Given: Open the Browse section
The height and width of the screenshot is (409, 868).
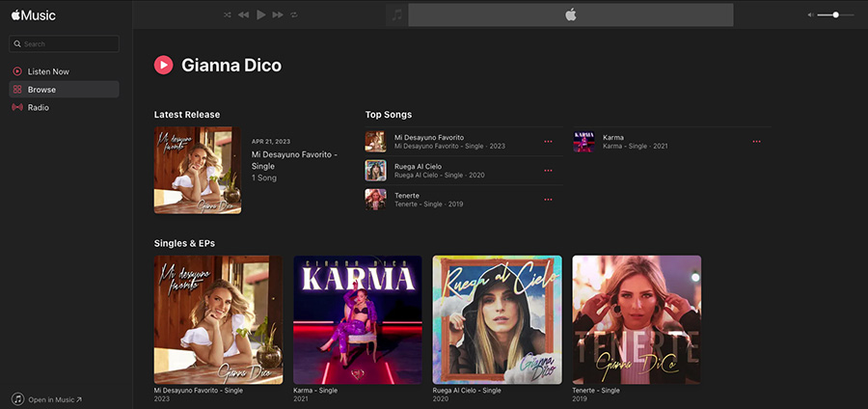Looking at the screenshot, I should (65, 89).
